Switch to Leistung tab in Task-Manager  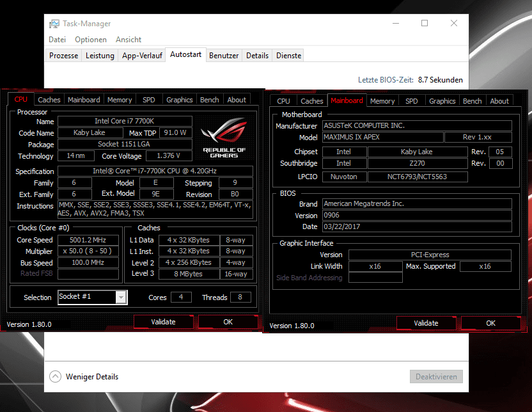(x=100, y=55)
